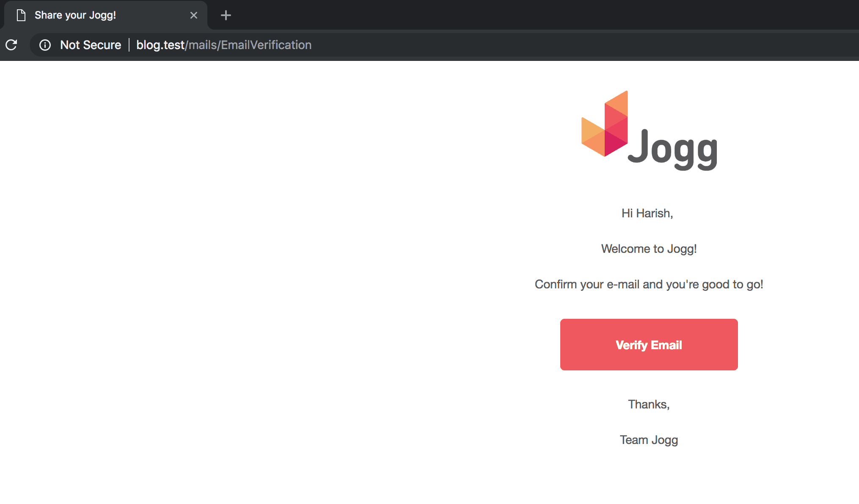Image resolution: width=859 pixels, height=504 pixels.
Task: Select the 'Share your Jogg!' tab
Action: tap(85, 15)
